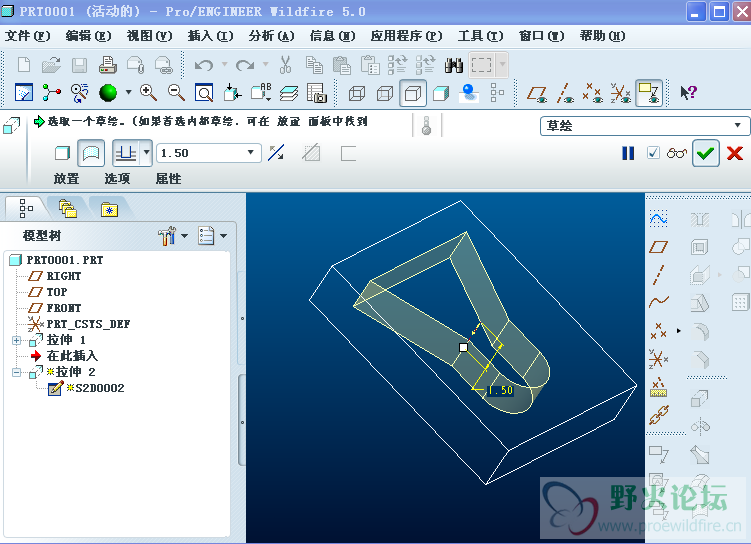Screen dimensions: 751x544
Task: Select Shading display mode
Action: tap(441, 93)
